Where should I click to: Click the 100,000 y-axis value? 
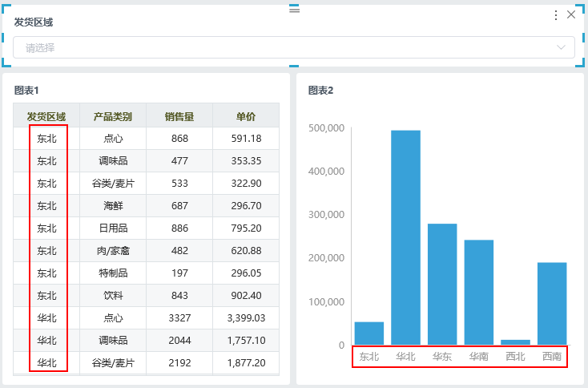point(326,301)
